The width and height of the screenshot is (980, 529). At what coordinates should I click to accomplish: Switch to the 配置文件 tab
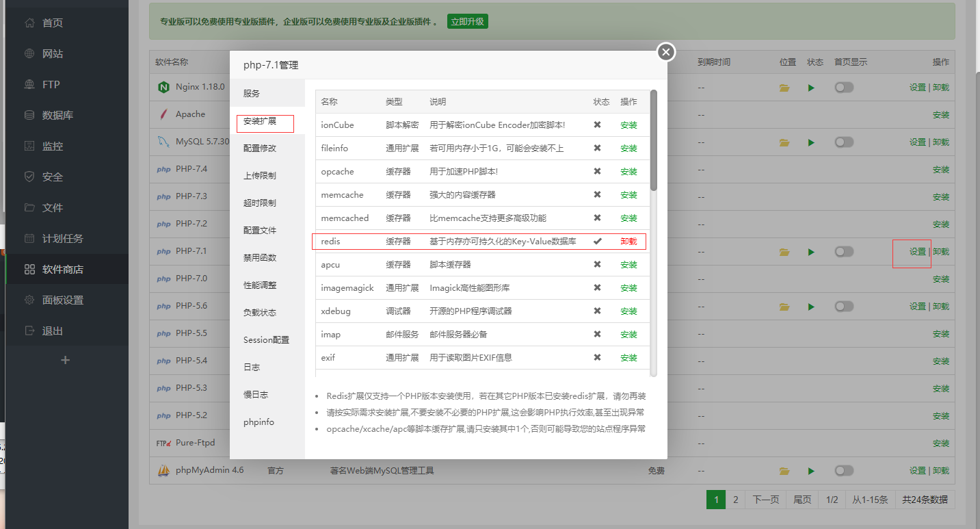(x=267, y=231)
